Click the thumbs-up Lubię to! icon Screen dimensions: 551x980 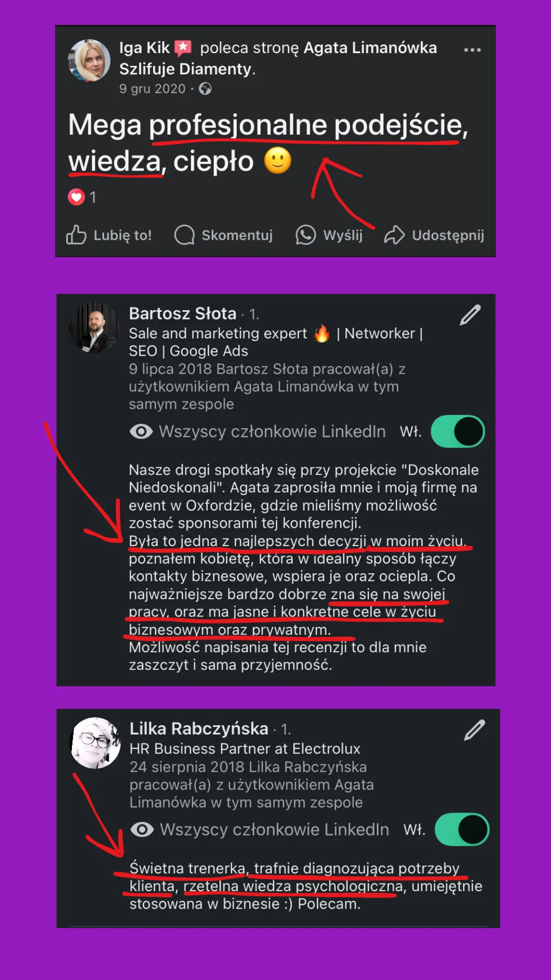[76, 235]
